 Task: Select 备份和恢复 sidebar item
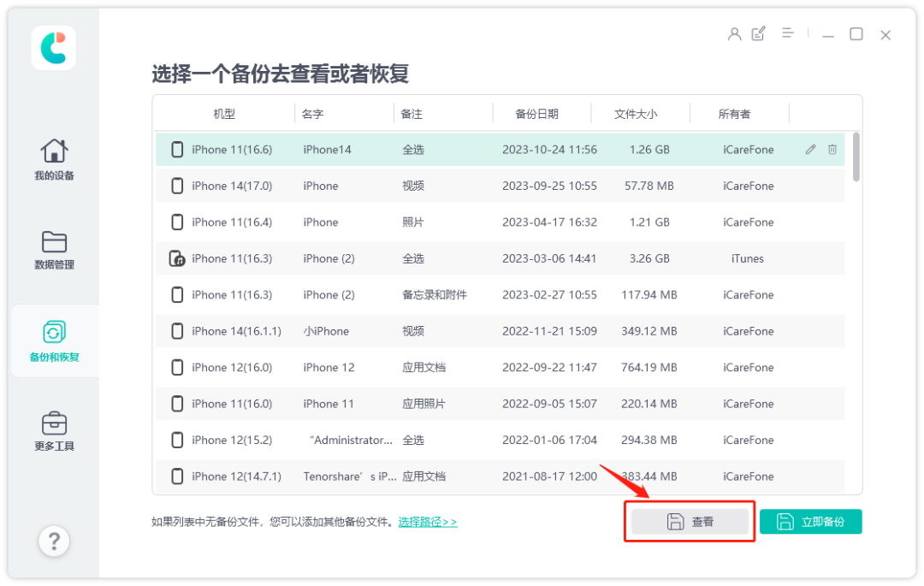click(54, 341)
